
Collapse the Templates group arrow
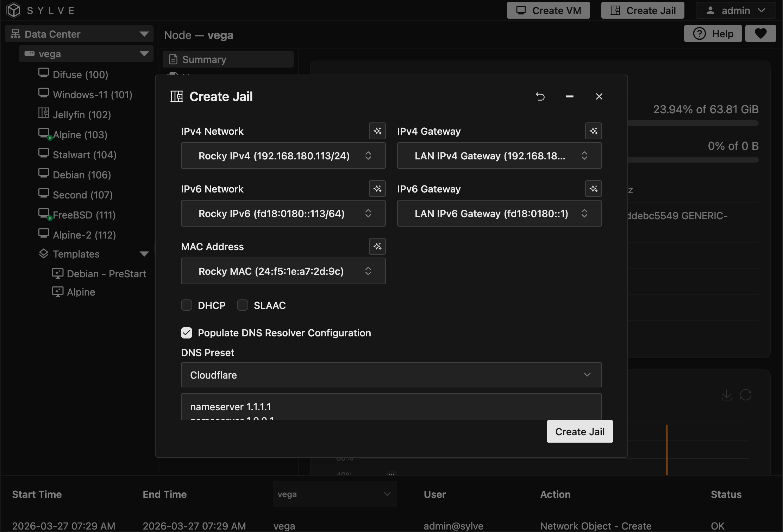point(144,254)
